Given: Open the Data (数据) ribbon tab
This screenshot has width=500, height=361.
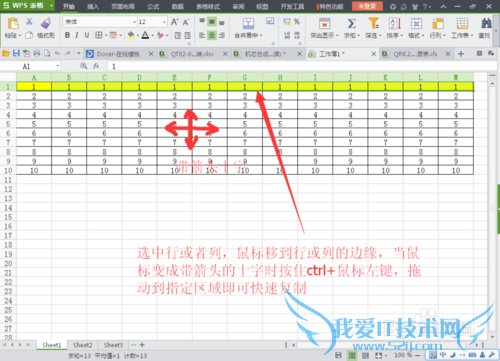Looking at the screenshot, I should click(177, 6).
